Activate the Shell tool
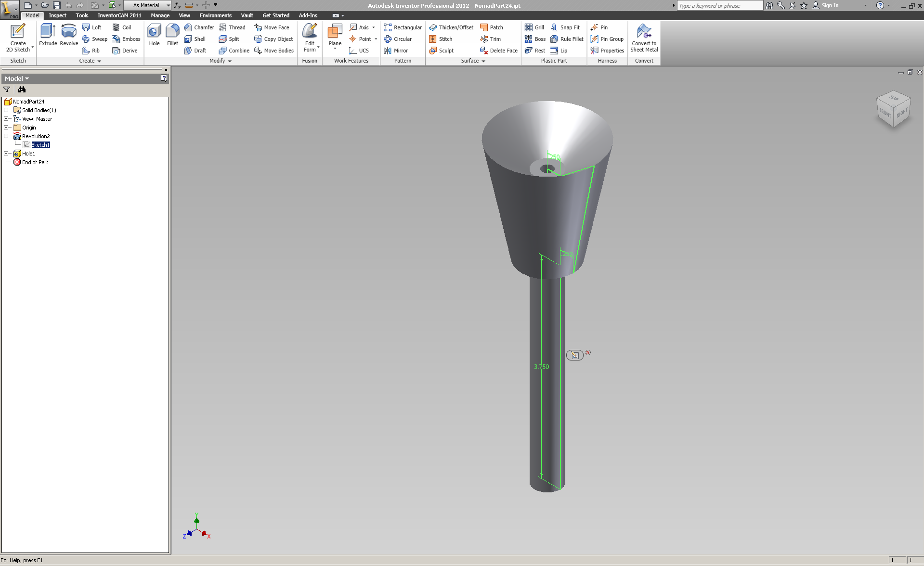924x566 pixels. click(195, 39)
